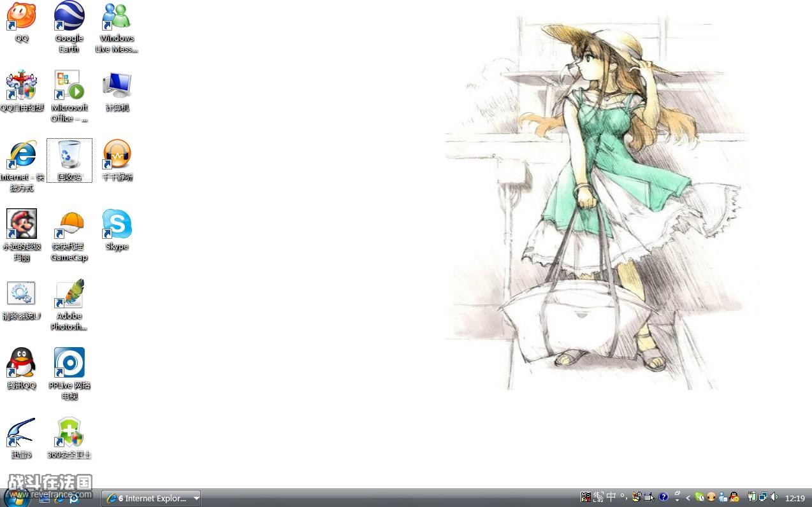812x507 pixels.
Task: Expand the Internet Explorer taskbar group arrow
Action: 196,498
